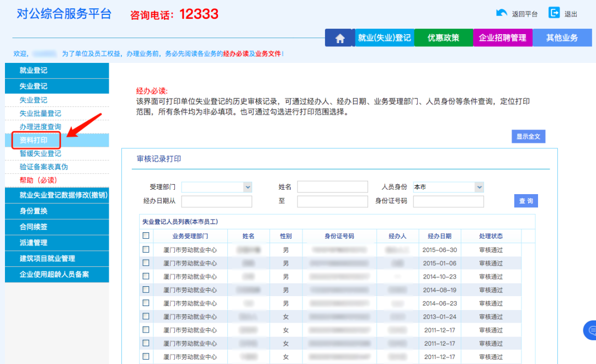
Task: Click the 查询 search button
Action: click(x=526, y=201)
